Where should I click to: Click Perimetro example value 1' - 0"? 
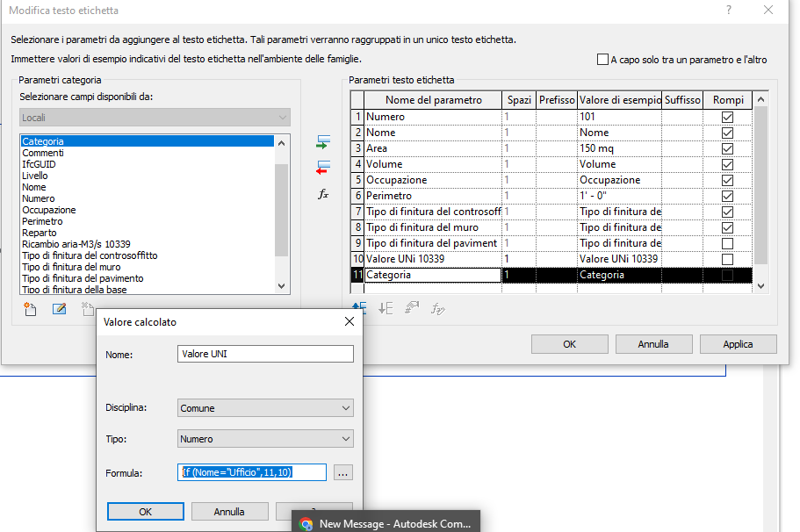pos(619,196)
